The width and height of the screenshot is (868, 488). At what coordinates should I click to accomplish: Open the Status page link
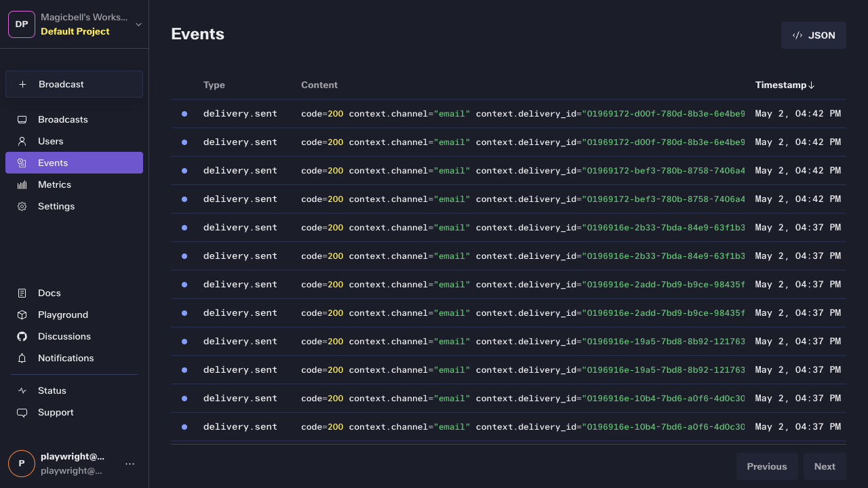74,390
